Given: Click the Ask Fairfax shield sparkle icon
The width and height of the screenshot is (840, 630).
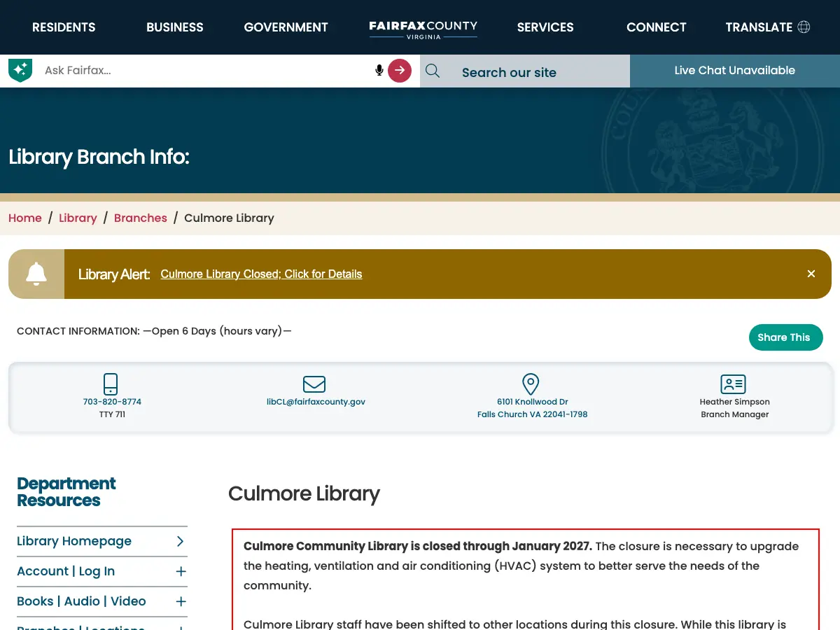Looking at the screenshot, I should [x=20, y=70].
